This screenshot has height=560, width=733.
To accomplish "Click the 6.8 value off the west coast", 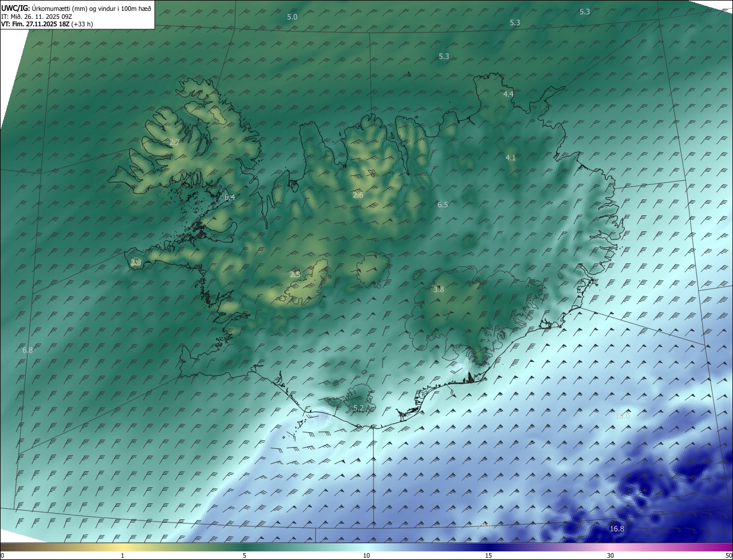I will 27,350.
